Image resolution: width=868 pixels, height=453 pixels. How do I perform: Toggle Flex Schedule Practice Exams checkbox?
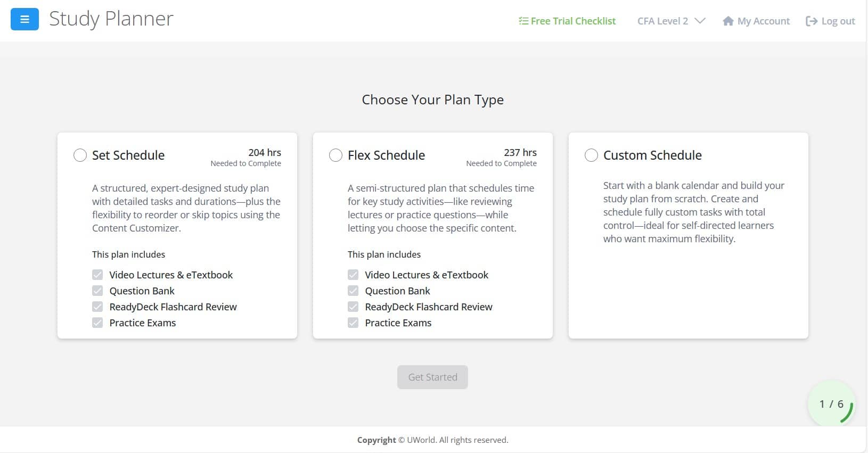353,323
